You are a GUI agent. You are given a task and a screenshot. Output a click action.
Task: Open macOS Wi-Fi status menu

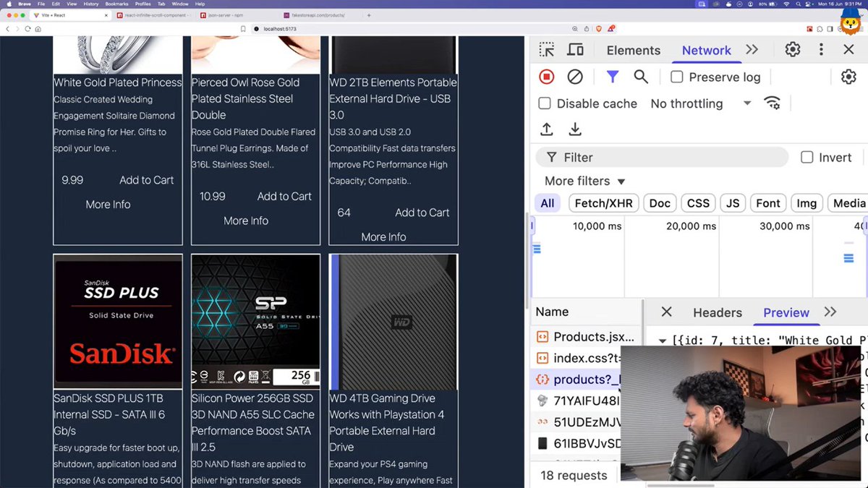click(786, 4)
